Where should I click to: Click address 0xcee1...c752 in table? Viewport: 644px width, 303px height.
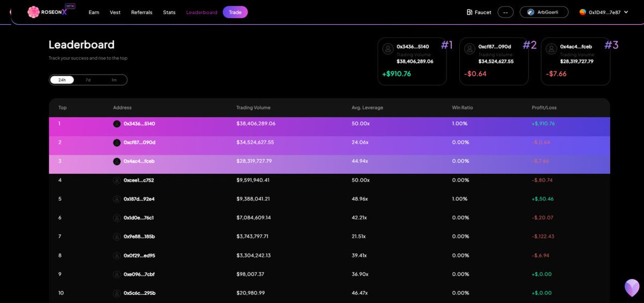coord(139,180)
